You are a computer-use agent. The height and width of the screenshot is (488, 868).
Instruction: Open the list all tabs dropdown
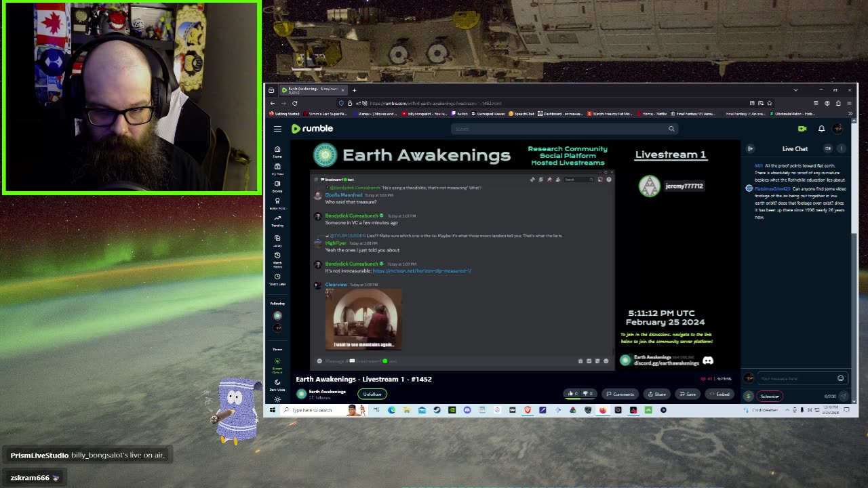click(x=795, y=89)
